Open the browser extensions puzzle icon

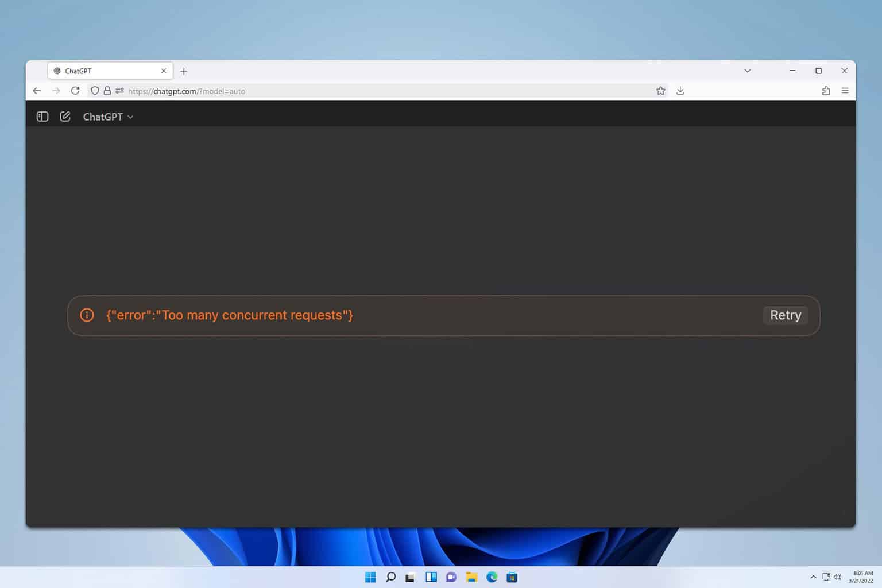click(x=826, y=91)
